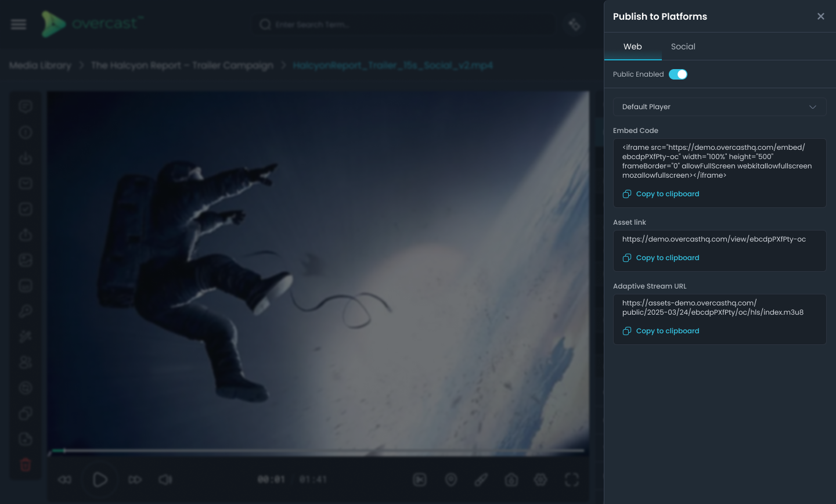The width and height of the screenshot is (836, 504).
Task: Switch to the Social tab
Action: 683,46
